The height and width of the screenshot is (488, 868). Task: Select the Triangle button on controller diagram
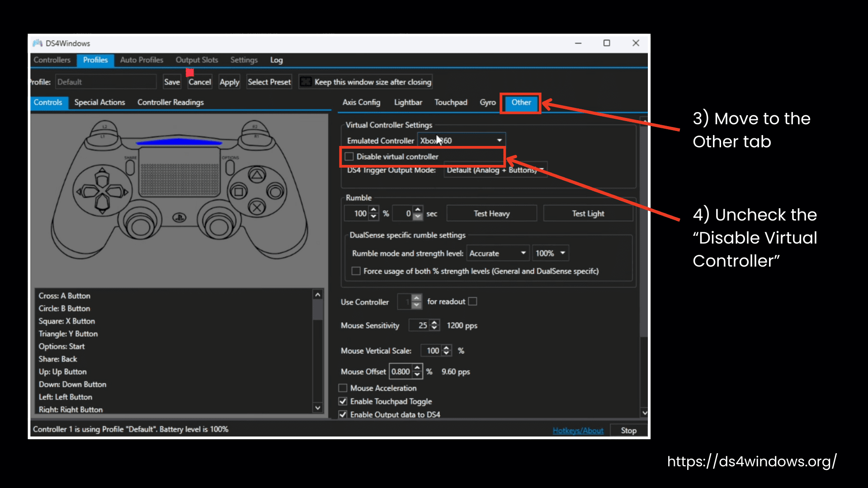(x=257, y=175)
